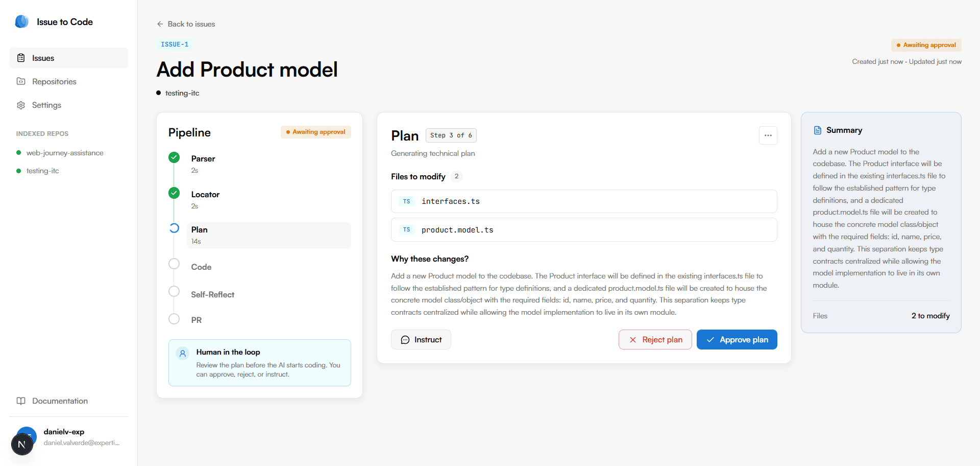Select the completed Parser step checkmark
The image size is (980, 466).
[174, 157]
